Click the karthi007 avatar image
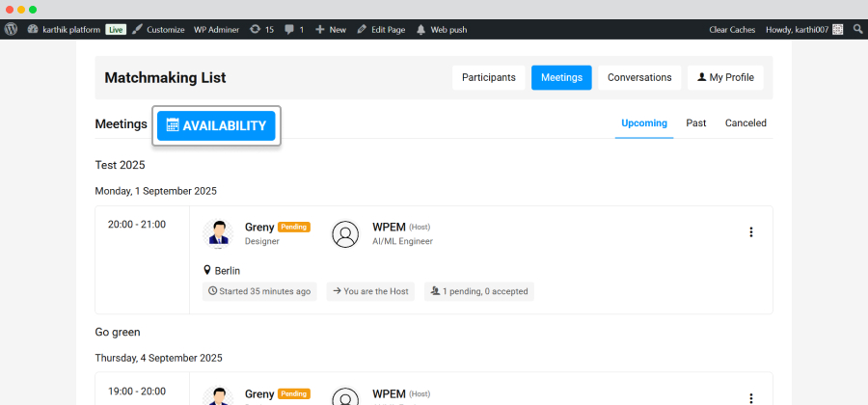Screen dimensions: 868x405 (x=837, y=30)
